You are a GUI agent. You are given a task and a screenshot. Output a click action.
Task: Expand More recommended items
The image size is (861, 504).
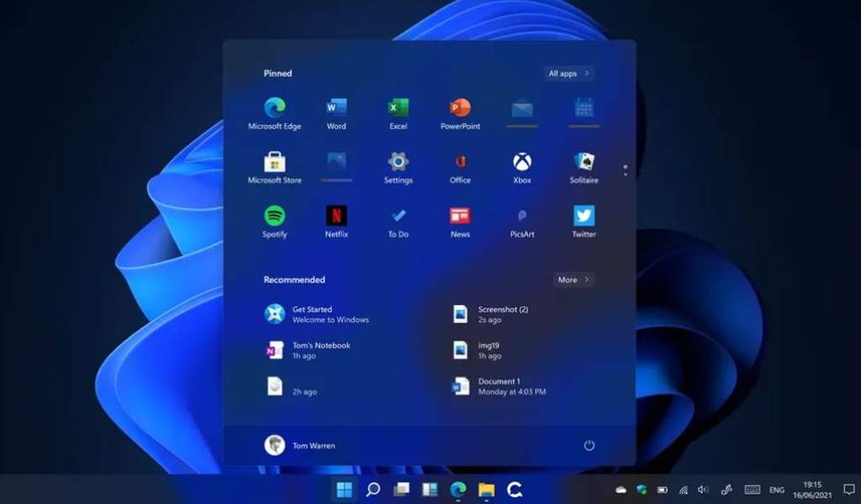(573, 280)
